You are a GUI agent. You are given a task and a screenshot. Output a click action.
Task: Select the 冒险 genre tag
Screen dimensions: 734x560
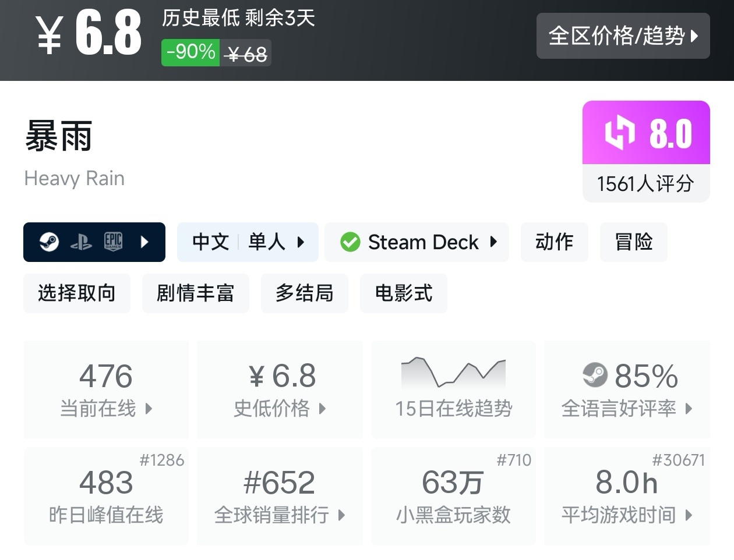pyautogui.click(x=633, y=242)
